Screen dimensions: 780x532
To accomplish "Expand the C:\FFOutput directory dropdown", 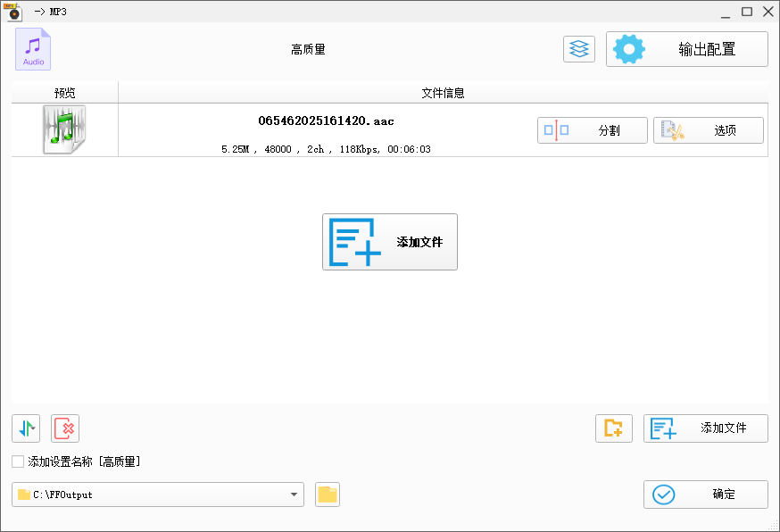I will tap(293, 494).
